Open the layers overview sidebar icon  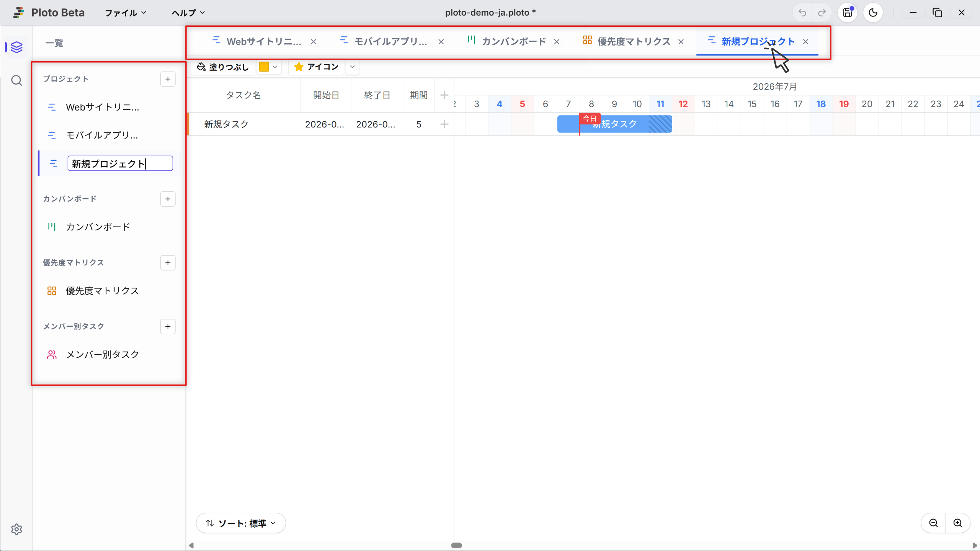[x=16, y=47]
